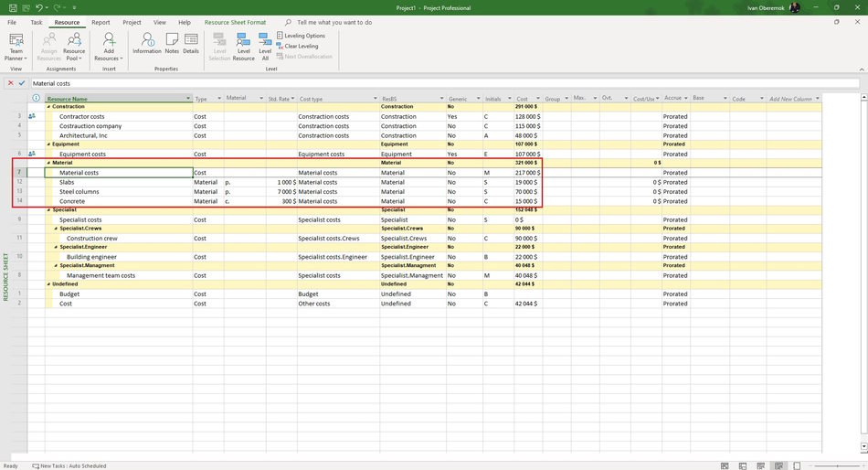Collapse the Equipment group

click(48, 144)
